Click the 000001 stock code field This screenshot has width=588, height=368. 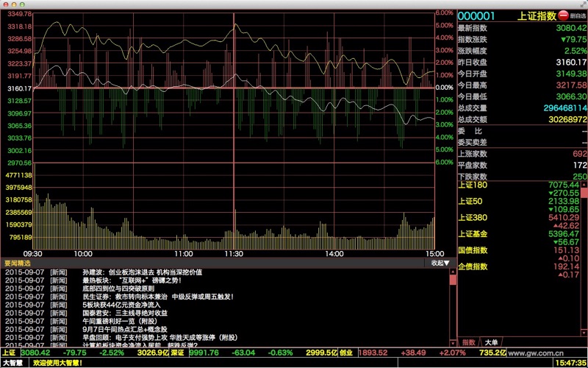[477, 15]
